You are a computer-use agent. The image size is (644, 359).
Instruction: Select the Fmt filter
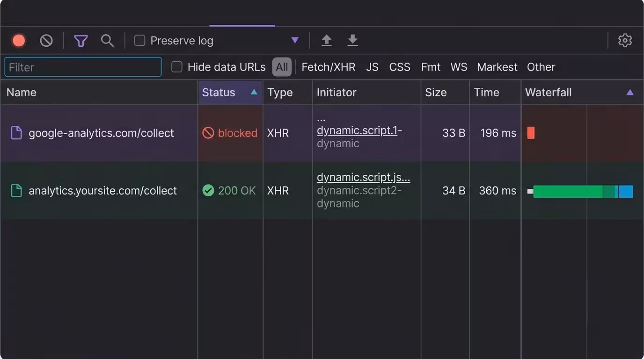[x=431, y=67]
